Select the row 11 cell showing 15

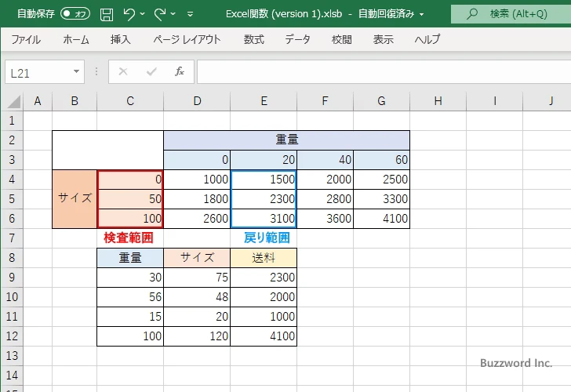click(130, 317)
